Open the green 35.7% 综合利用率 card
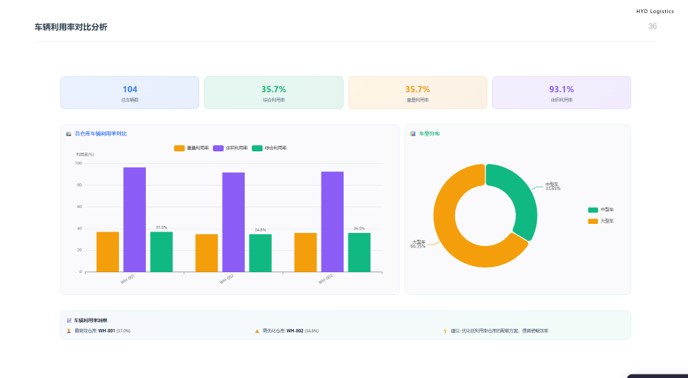The height and width of the screenshot is (378, 688). 274,93
